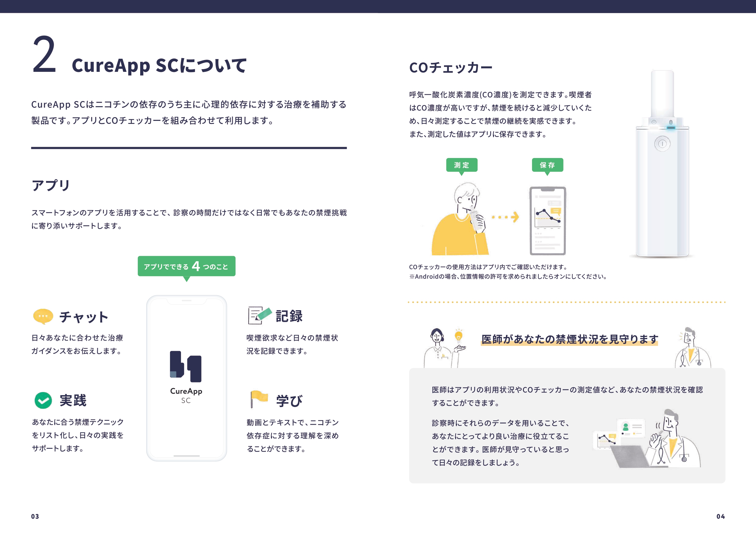Viewport: 756px width, 534px height.
Task: Click the blue indicator light on the CO checker
Action: point(671,127)
